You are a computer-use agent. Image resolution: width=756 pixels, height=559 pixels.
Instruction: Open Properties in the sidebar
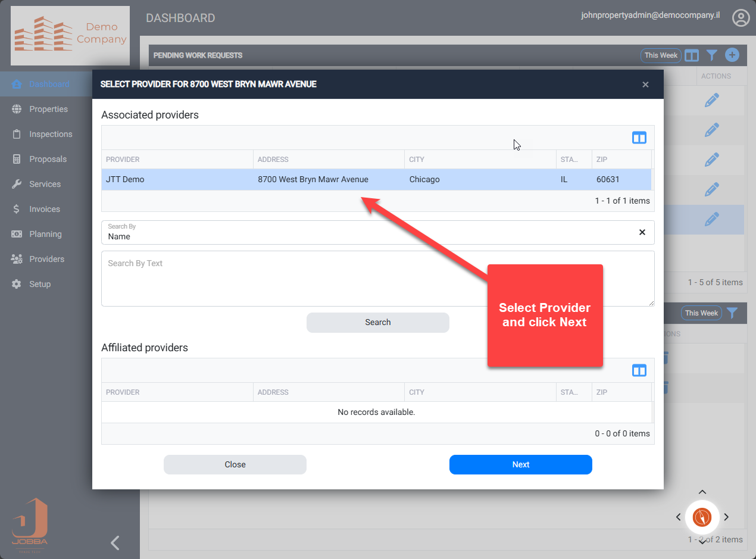[48, 109]
